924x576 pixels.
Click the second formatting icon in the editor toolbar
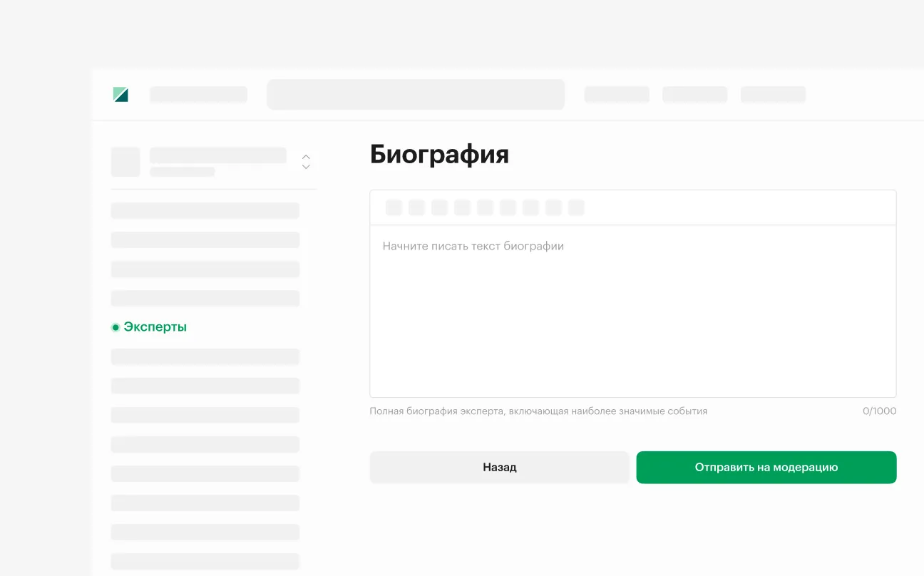point(416,207)
